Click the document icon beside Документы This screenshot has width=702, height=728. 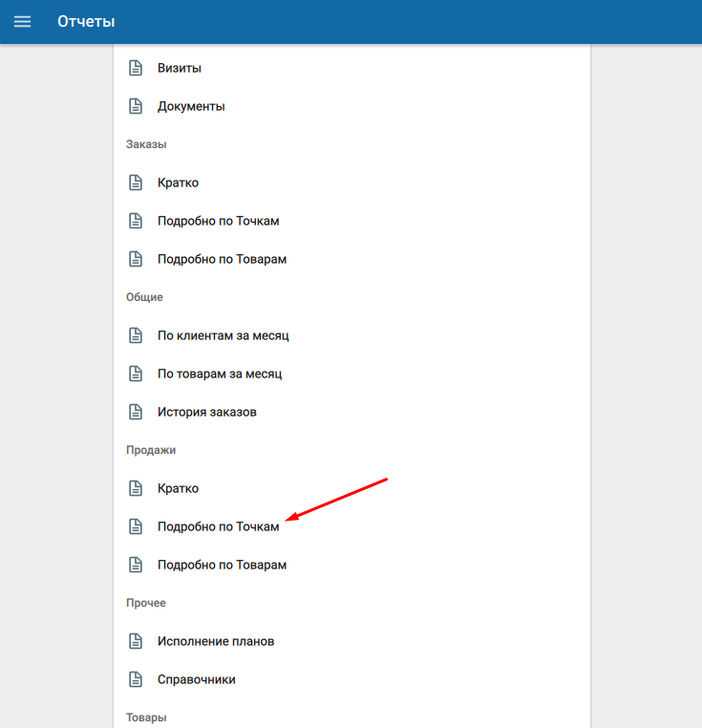(x=136, y=106)
